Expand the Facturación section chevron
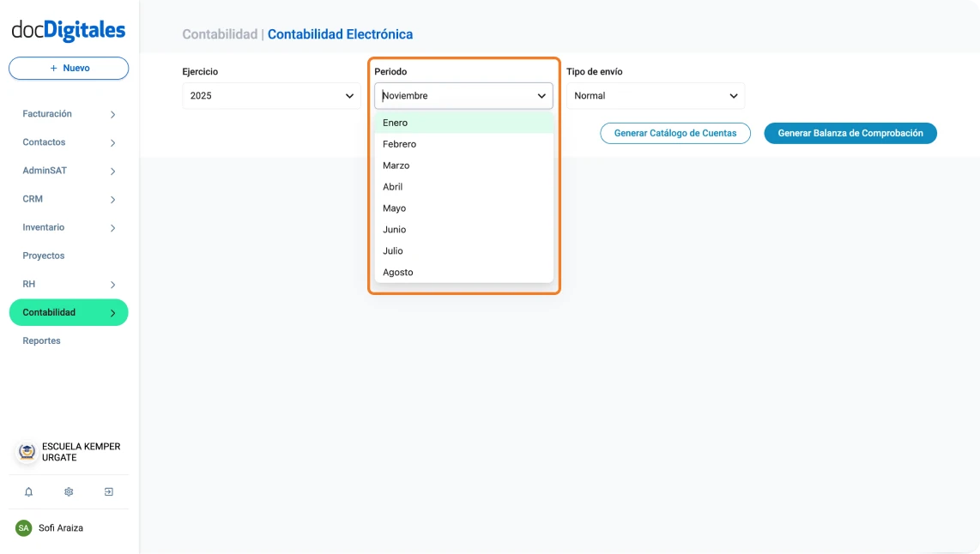The height and width of the screenshot is (554, 980). point(112,113)
